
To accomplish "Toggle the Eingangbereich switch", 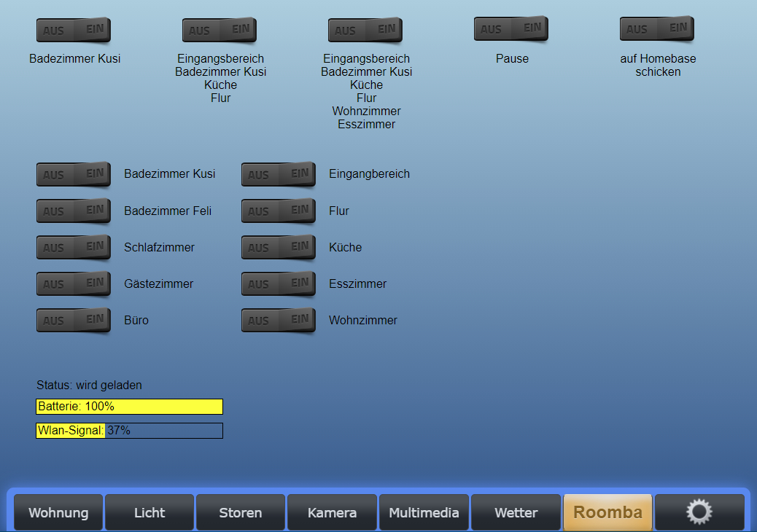I will [279, 174].
